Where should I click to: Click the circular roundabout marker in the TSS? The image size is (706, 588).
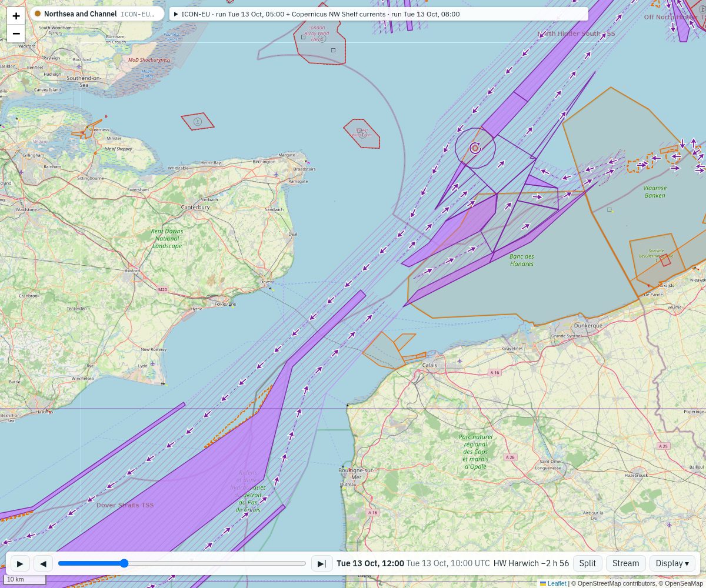point(475,148)
